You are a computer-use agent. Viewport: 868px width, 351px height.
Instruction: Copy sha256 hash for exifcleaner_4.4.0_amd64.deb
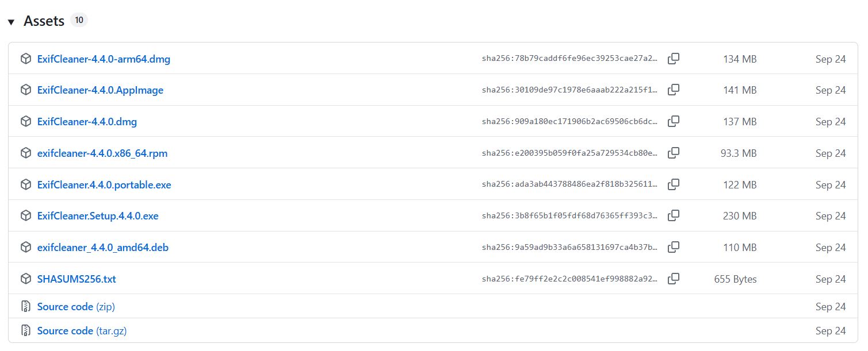tap(674, 248)
